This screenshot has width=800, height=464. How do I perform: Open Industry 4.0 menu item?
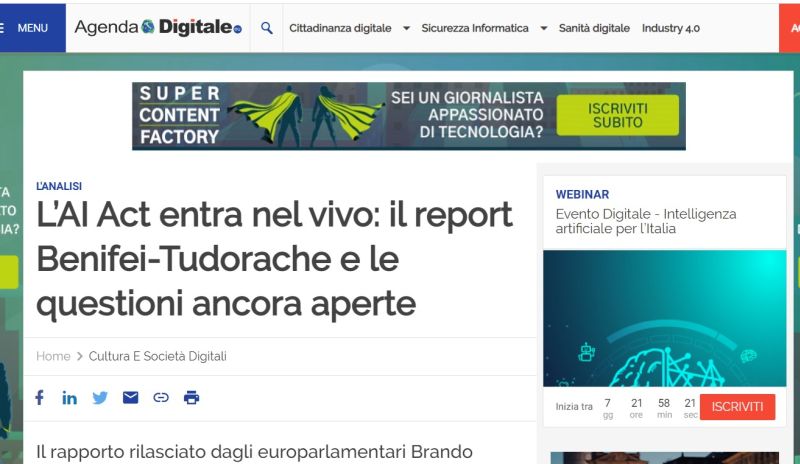point(670,28)
